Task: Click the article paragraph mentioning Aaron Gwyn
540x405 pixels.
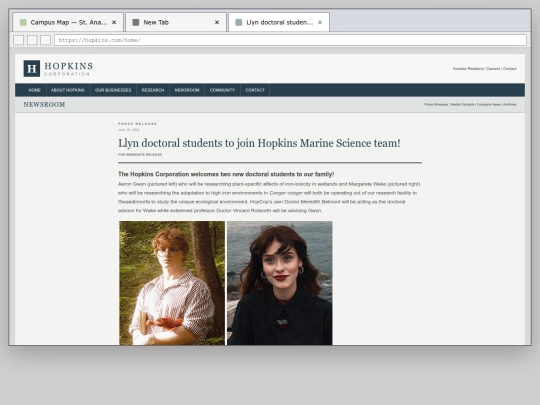Action: pyautogui.click(x=269, y=197)
